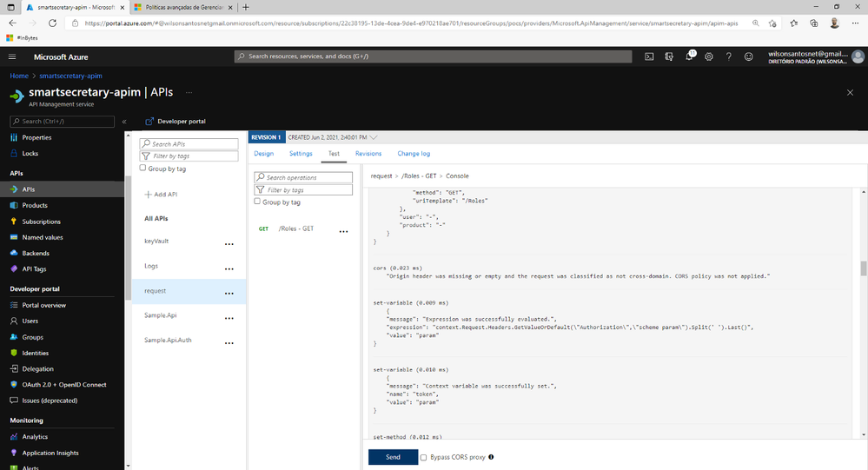Open the Azure portal hamburger menu
The width and height of the screenshot is (868, 470).
coord(12,56)
